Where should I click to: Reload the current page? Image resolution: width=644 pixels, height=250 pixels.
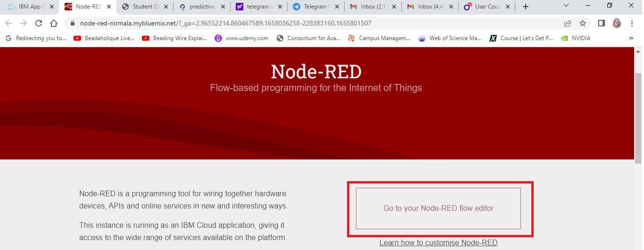click(39, 23)
